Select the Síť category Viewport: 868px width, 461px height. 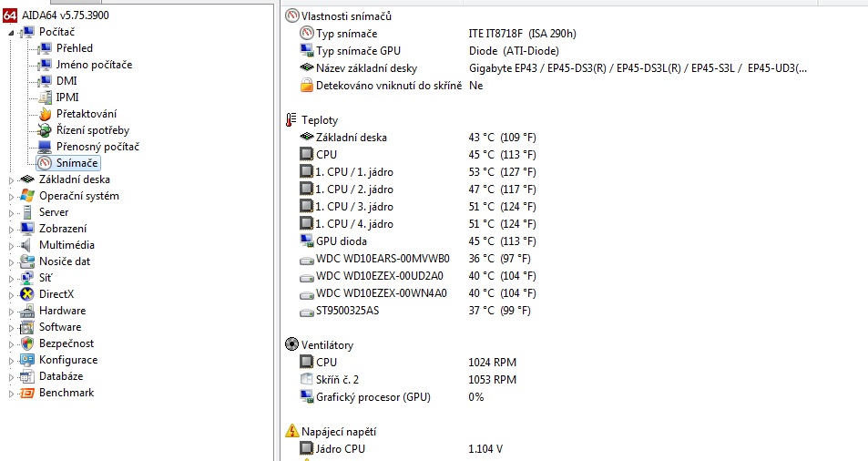pos(46,278)
